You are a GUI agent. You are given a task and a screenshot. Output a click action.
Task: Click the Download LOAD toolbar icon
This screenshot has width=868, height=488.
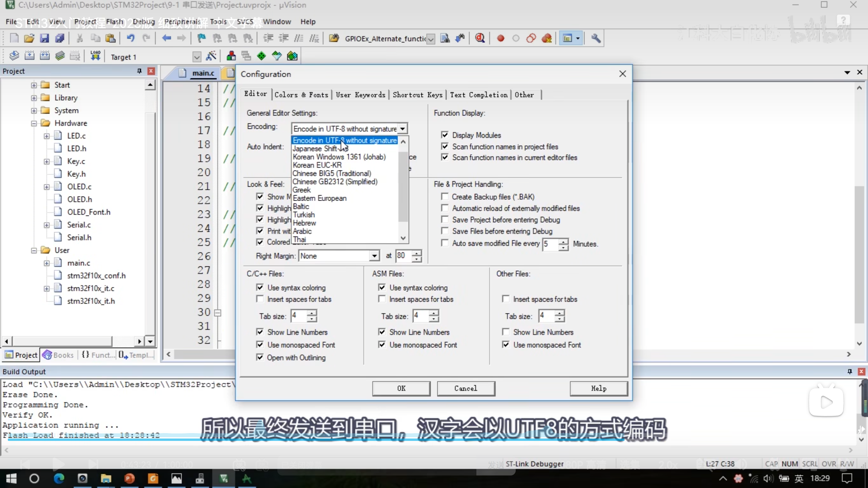click(95, 56)
